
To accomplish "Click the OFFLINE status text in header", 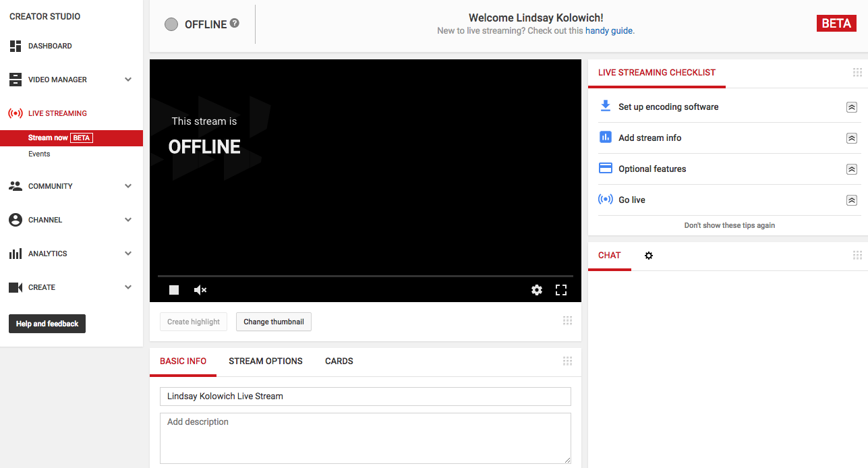I will 206,24.
